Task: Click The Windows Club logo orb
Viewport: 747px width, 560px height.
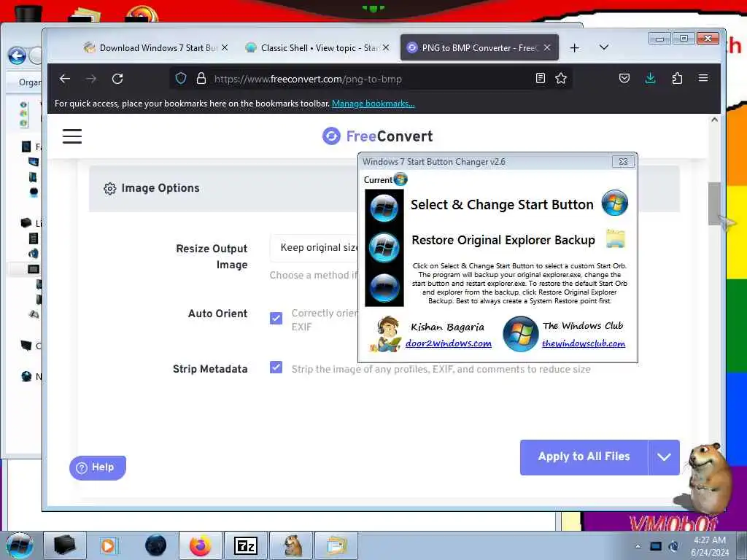Action: pos(520,334)
